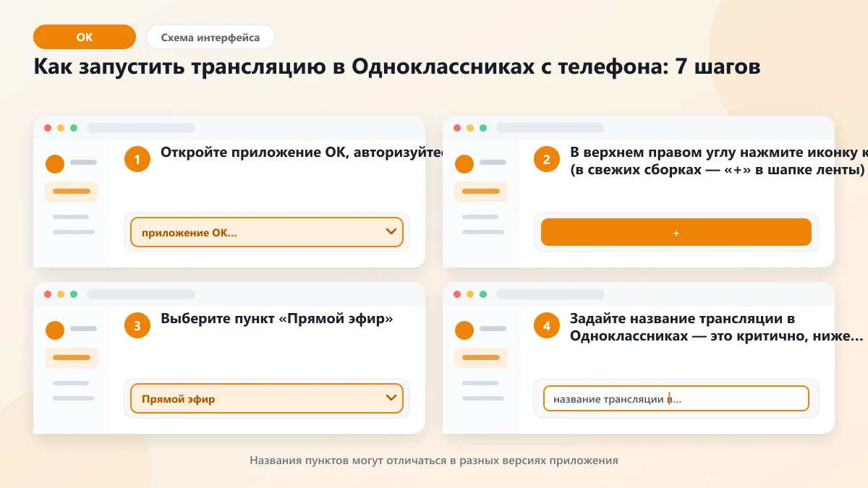This screenshot has width=868, height=488.
Task: Click the address bar in step 1 window
Action: tap(141, 128)
